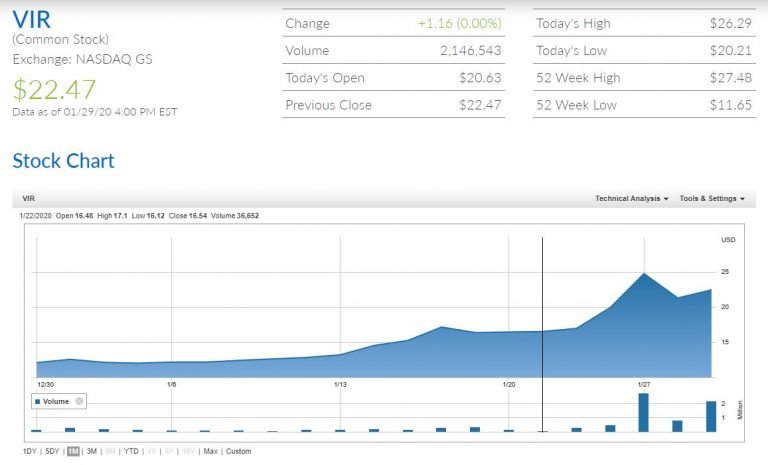Click the 1/13 date axis label

pos(341,383)
